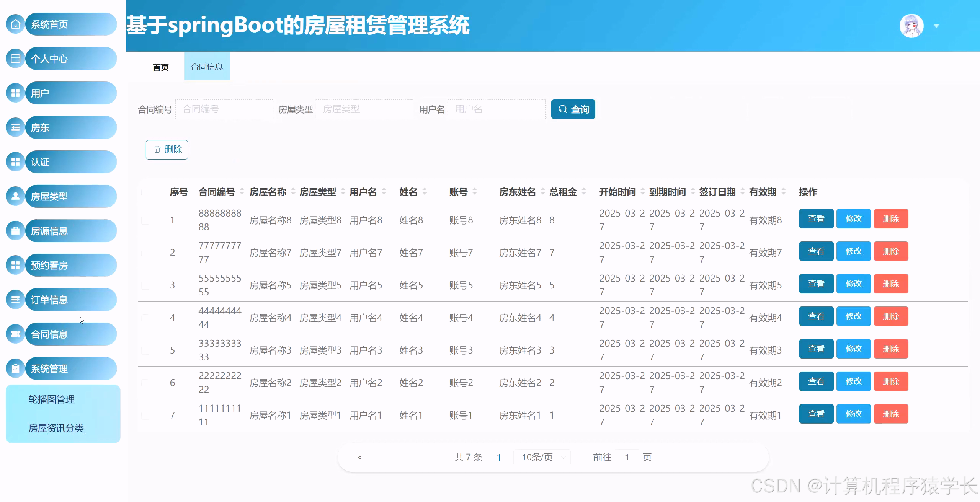
Task: Expand the user avatar dropdown menu
Action: click(936, 26)
